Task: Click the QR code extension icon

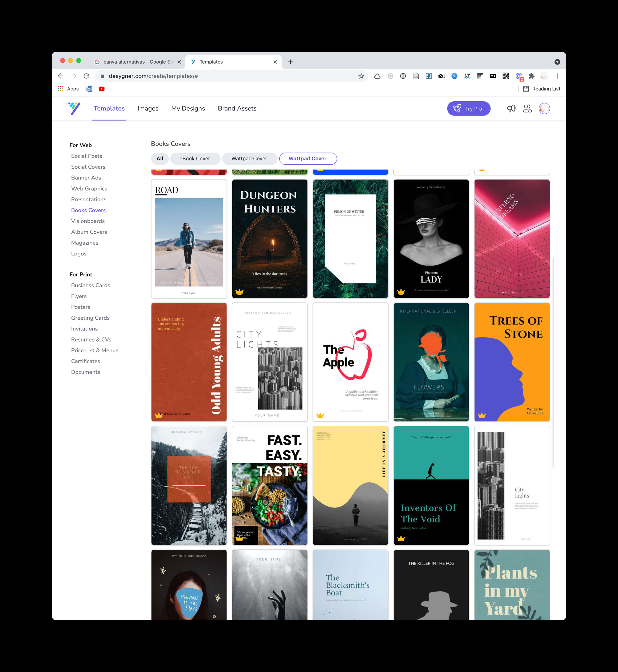Action: 506,76
